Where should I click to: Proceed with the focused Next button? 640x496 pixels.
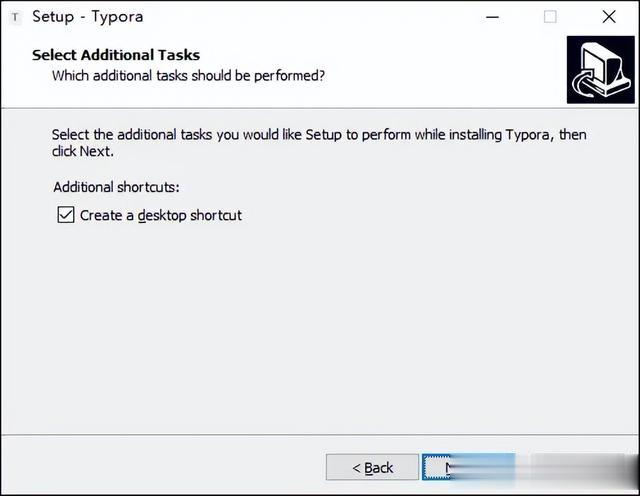pyautogui.click(x=468, y=467)
